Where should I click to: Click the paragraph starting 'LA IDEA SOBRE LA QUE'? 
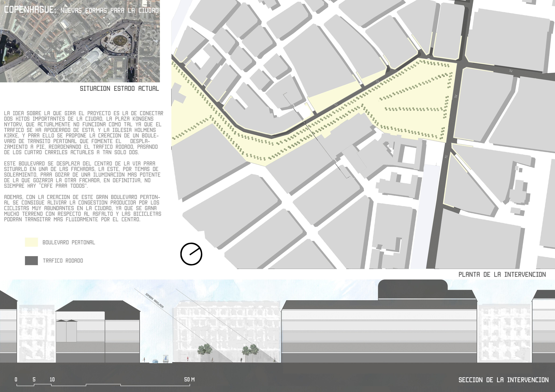pyautogui.click(x=84, y=133)
